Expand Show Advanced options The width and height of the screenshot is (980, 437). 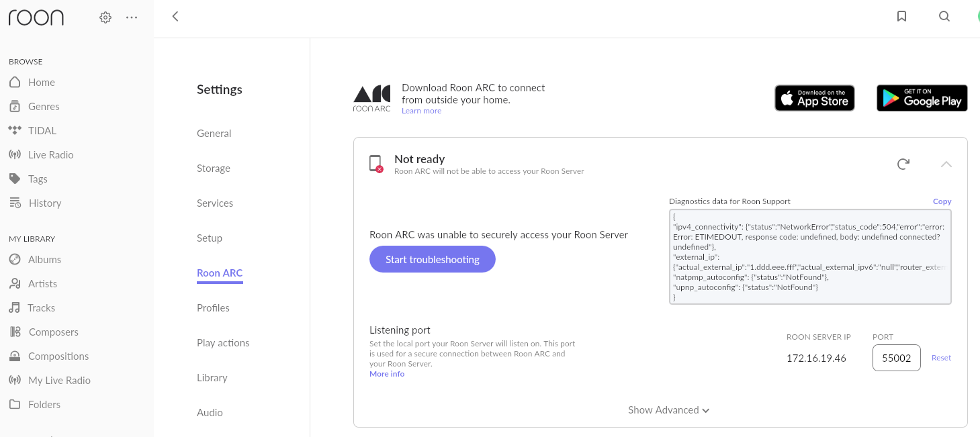[x=668, y=409]
